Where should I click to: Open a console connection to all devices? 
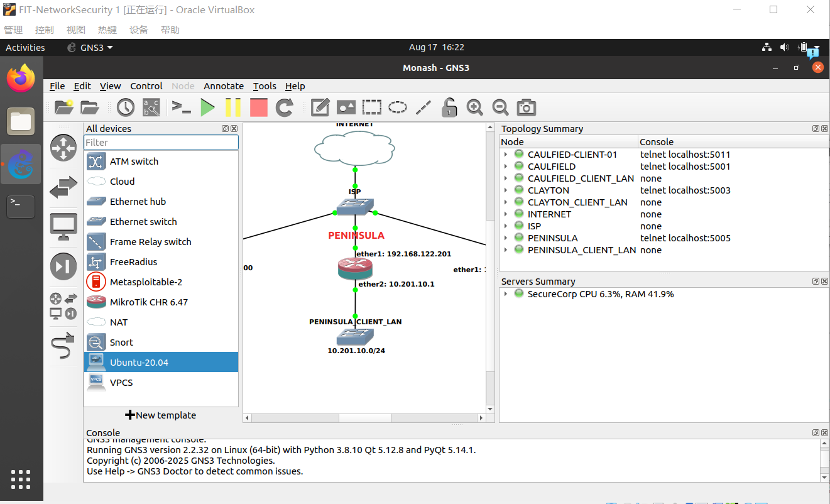point(181,107)
